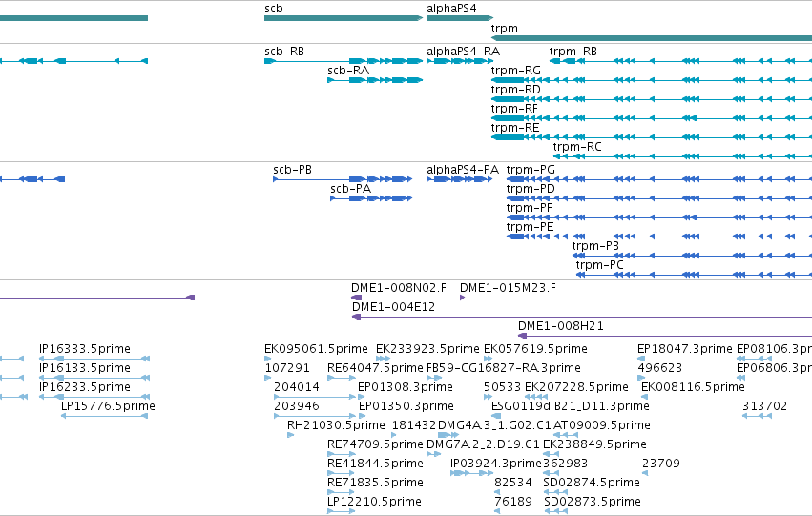Click the trpm-PF protein label
This screenshot has width=812, height=516.
pyautogui.click(x=530, y=208)
